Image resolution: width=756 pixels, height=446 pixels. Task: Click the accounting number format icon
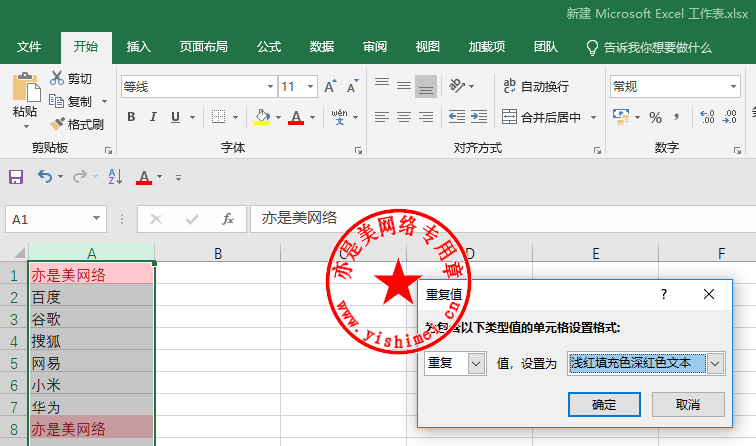coord(621,117)
